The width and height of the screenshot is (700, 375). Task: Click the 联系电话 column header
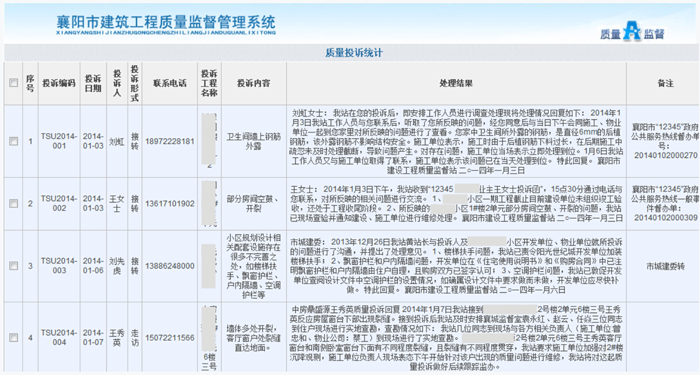tap(170, 83)
